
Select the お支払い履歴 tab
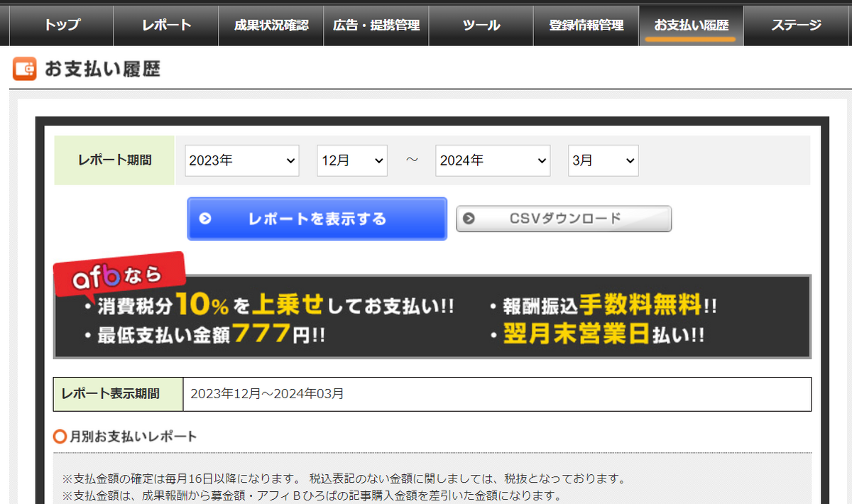691,25
